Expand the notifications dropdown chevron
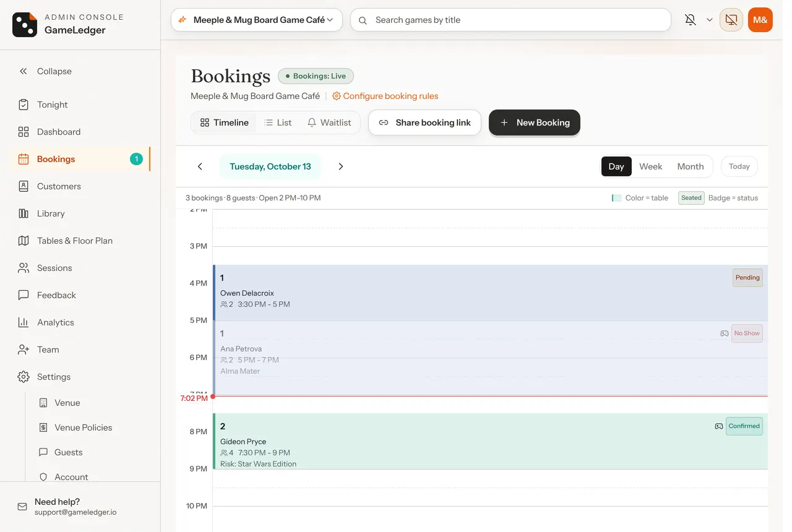Viewport: 792px width, 532px height. click(710, 20)
